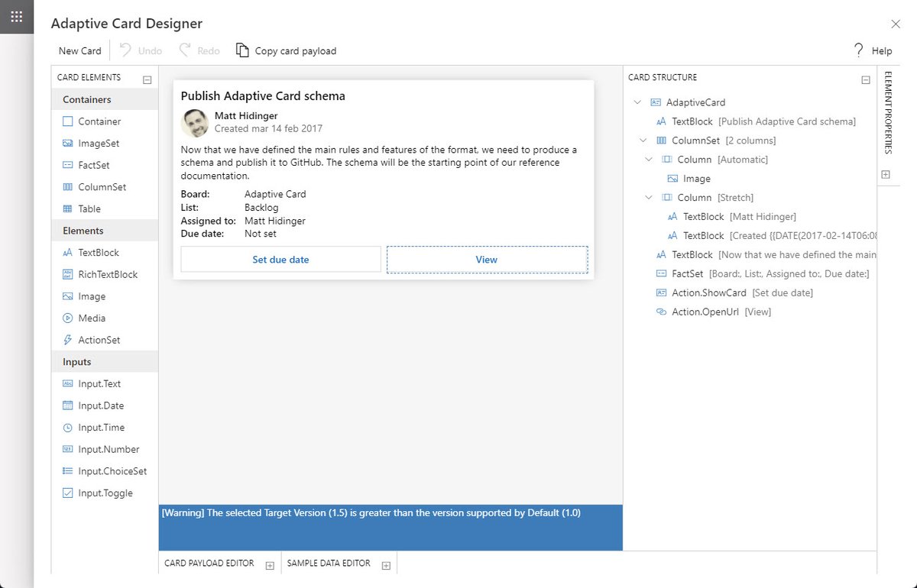Image resolution: width=917 pixels, height=588 pixels.
Task: Select the ImageSet element icon
Action: 67,144
